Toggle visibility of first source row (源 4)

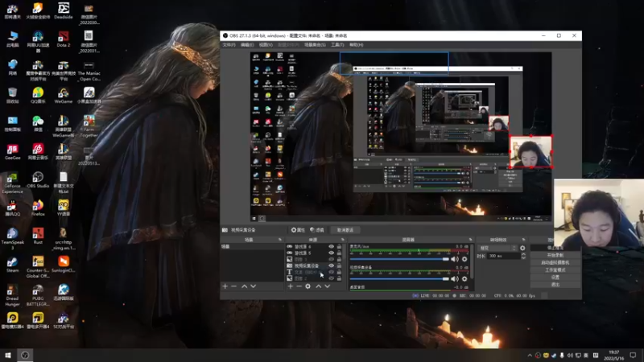(331, 247)
